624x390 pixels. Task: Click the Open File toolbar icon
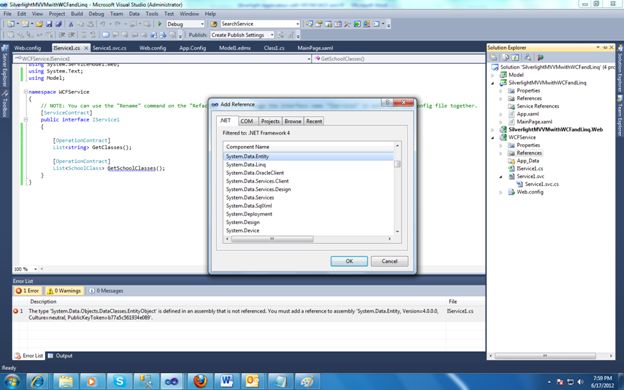tap(39, 24)
